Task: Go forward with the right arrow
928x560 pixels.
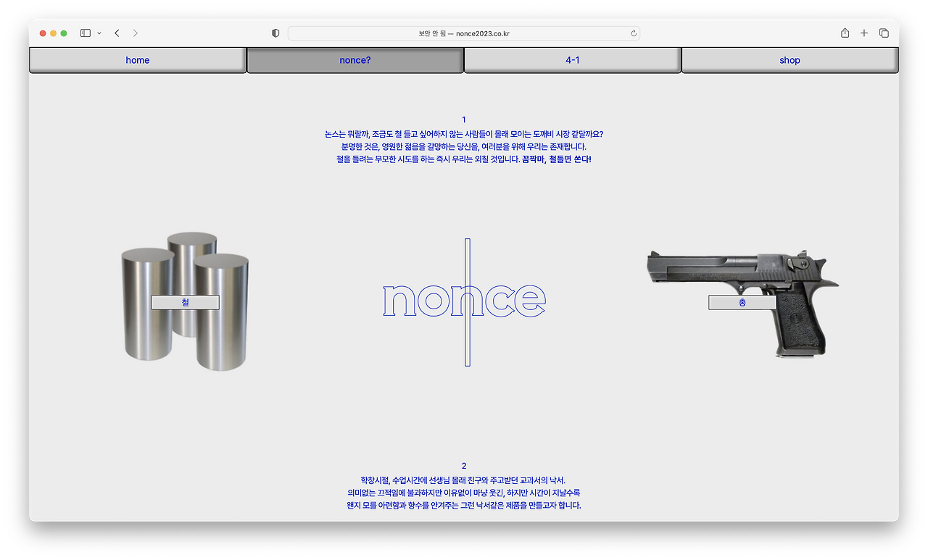Action: 136,33
